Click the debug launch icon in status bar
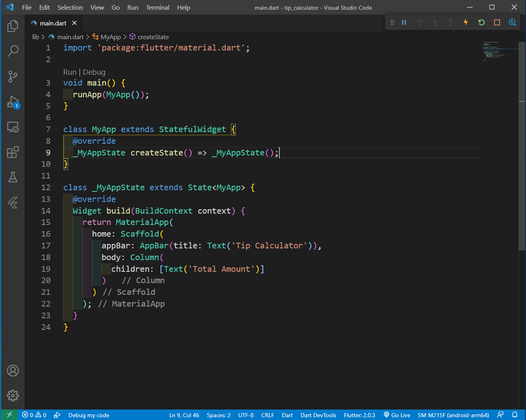 [x=57, y=415]
